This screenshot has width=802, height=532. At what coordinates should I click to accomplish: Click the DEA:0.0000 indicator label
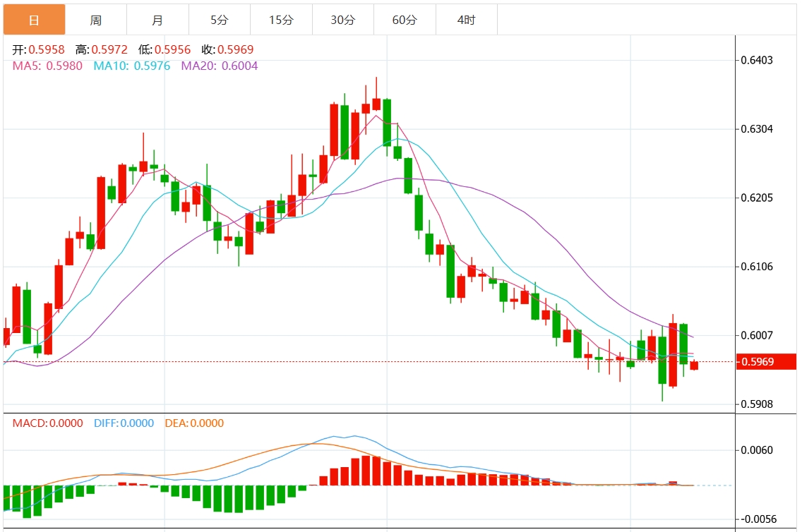[194, 423]
